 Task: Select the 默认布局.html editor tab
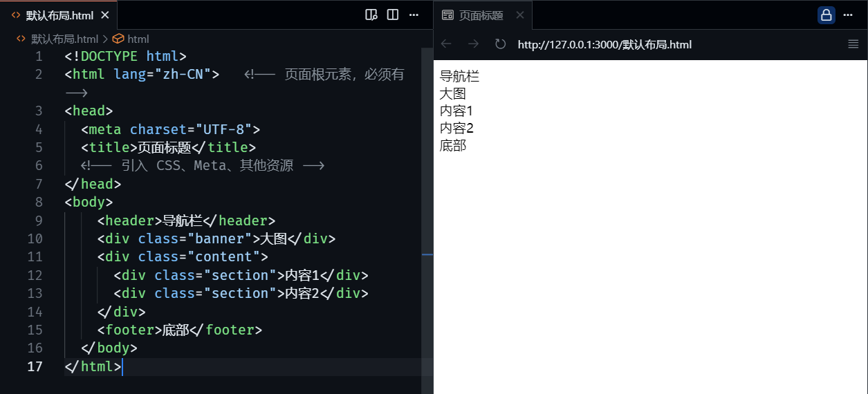point(59,15)
